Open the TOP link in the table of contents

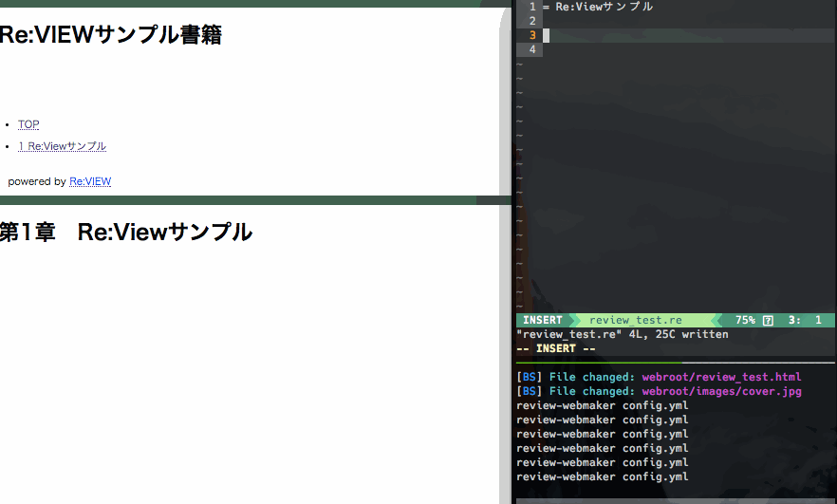point(28,124)
